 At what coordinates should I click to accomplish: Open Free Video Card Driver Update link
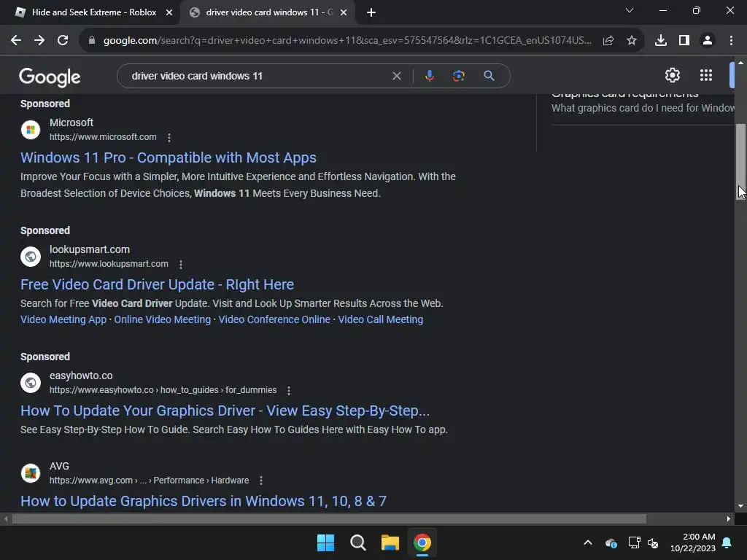(x=158, y=284)
